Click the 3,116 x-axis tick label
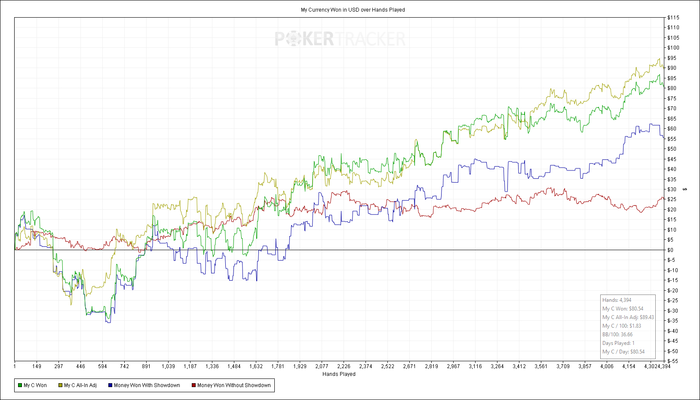Screen dimensions: 700x400 475,367
